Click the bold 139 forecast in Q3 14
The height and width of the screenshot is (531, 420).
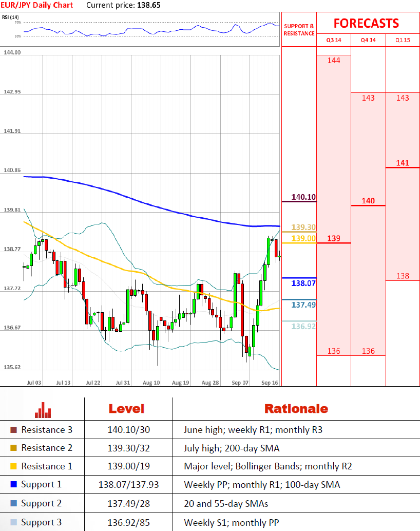click(x=334, y=238)
